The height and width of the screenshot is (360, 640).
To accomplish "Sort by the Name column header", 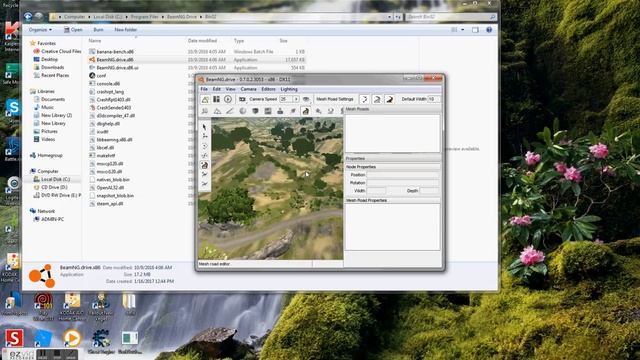I will [95, 41].
